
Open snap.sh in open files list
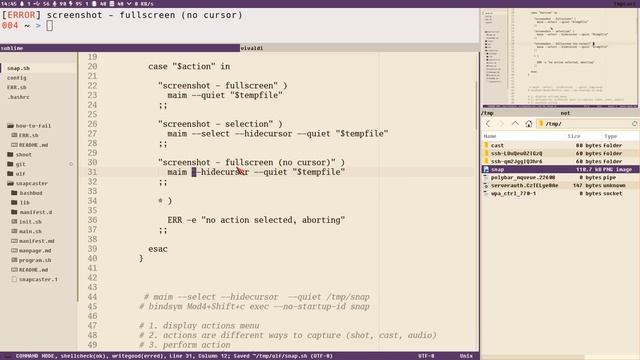(x=18, y=68)
